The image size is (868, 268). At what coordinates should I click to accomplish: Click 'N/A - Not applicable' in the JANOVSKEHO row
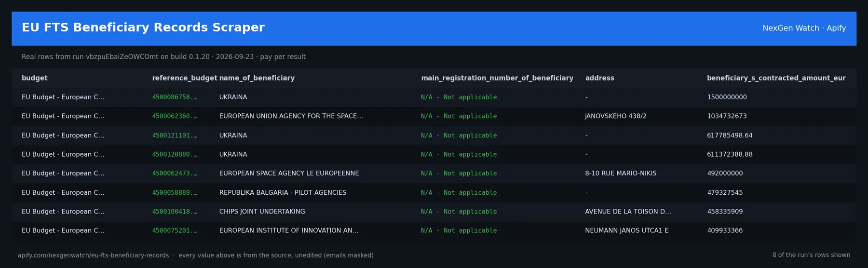[x=459, y=116]
